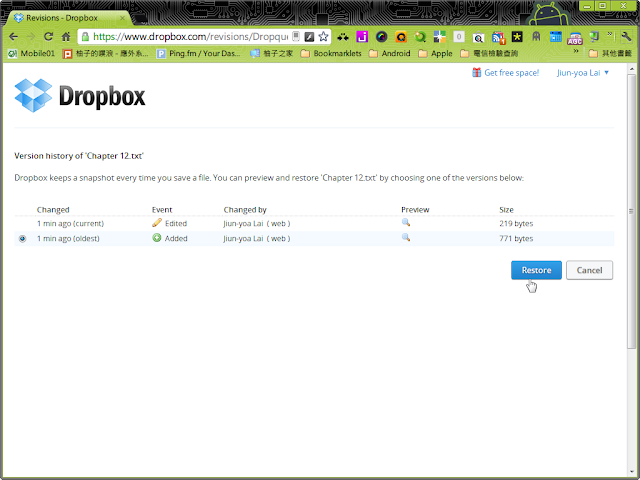Click the grey zero counter extension
This screenshot has height=480, width=640.
(x=459, y=37)
